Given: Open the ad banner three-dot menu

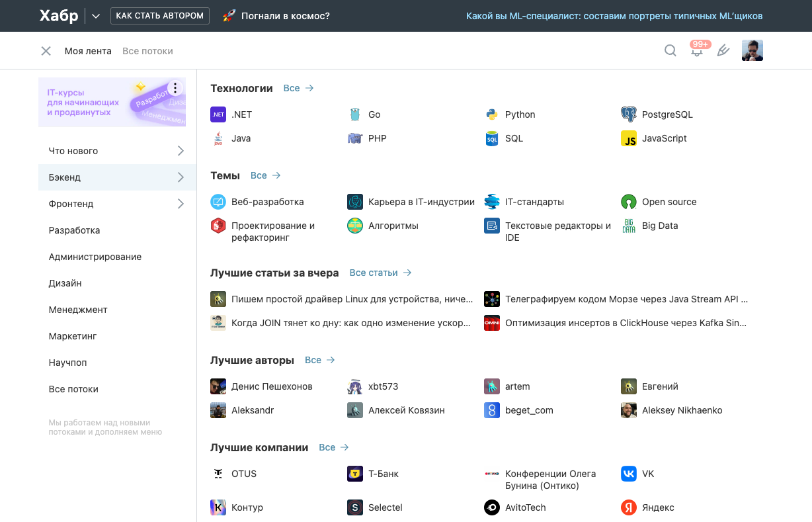Looking at the screenshot, I should point(175,88).
